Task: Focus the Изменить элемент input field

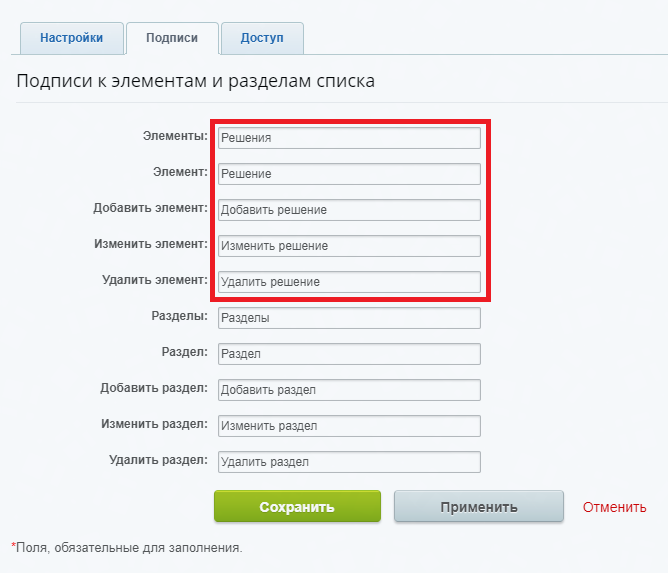Action: 349,246
